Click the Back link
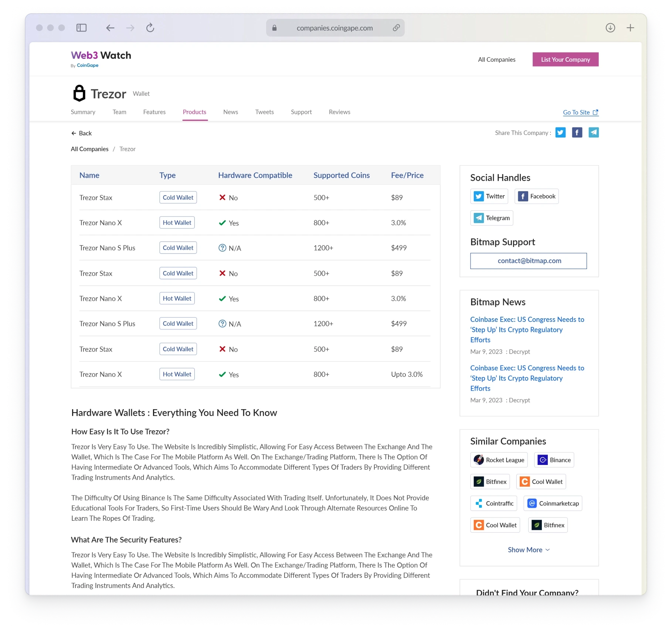The width and height of the screenshot is (672, 632). (x=82, y=133)
